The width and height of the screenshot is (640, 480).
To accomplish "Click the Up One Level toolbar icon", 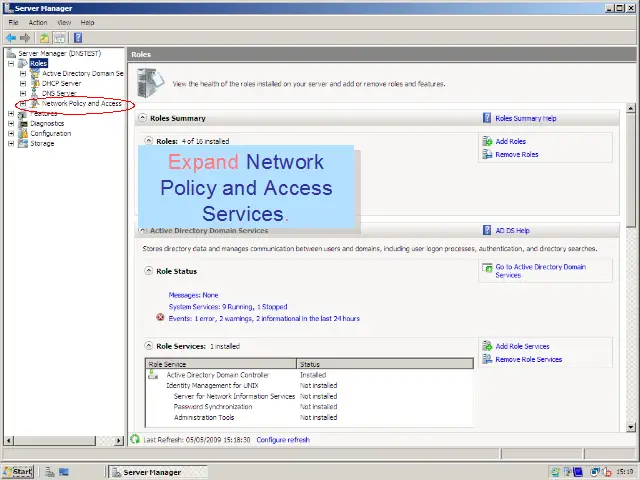I will [44, 38].
